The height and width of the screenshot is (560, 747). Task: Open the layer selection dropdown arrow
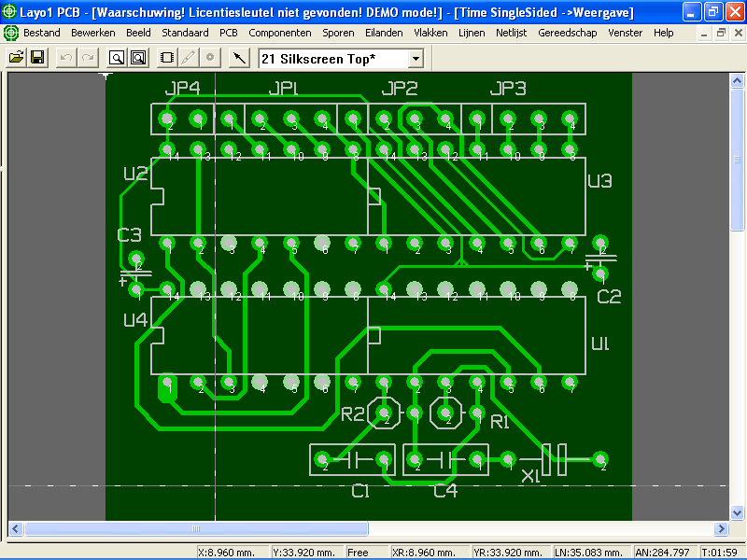[x=416, y=59]
